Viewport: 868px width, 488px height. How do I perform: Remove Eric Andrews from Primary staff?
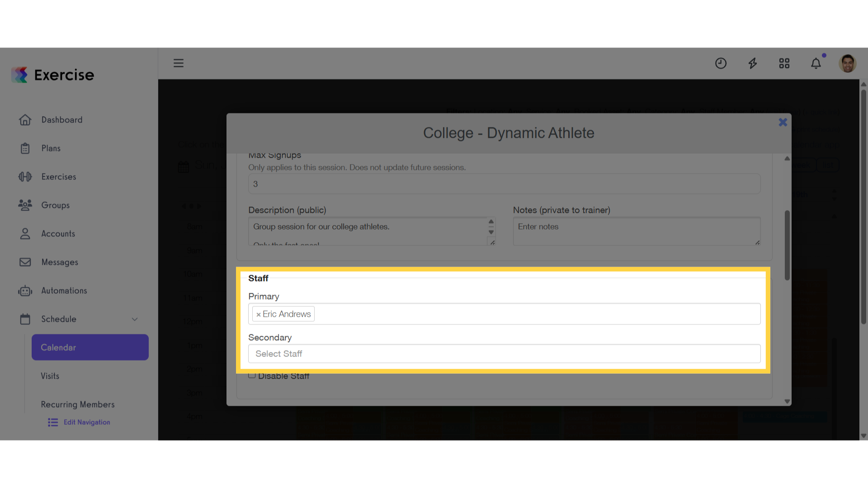point(258,314)
